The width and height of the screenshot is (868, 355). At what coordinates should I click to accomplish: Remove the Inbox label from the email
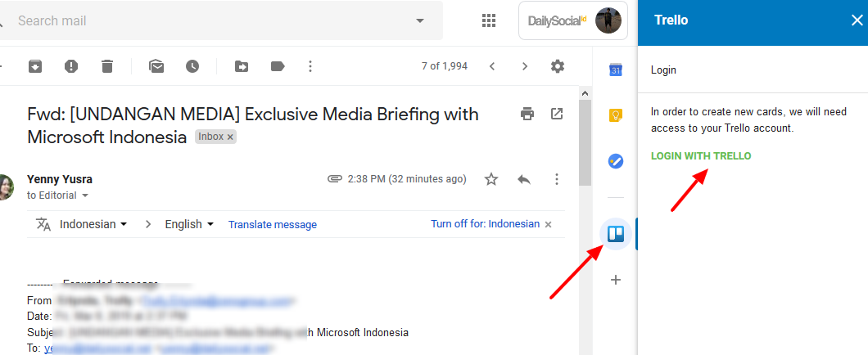[230, 137]
